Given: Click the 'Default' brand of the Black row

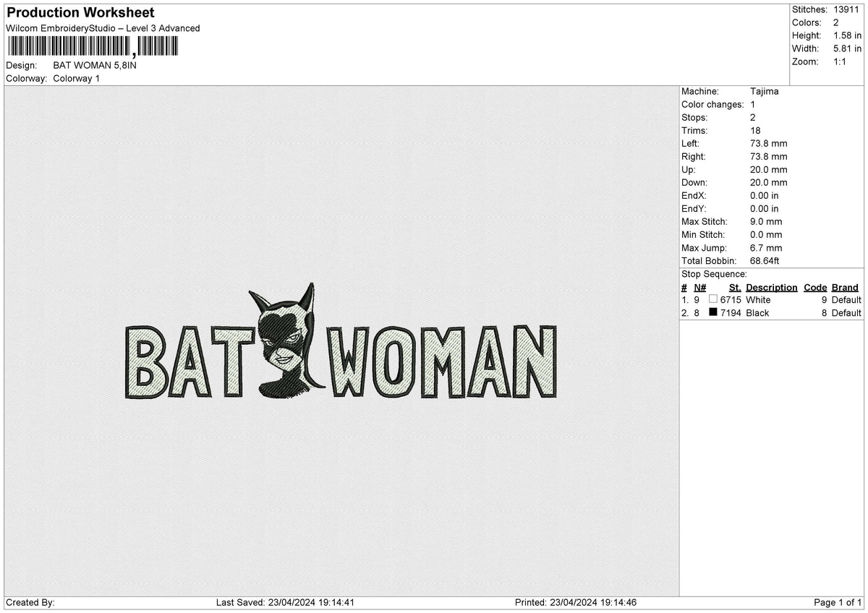Looking at the screenshot, I should click(846, 312).
